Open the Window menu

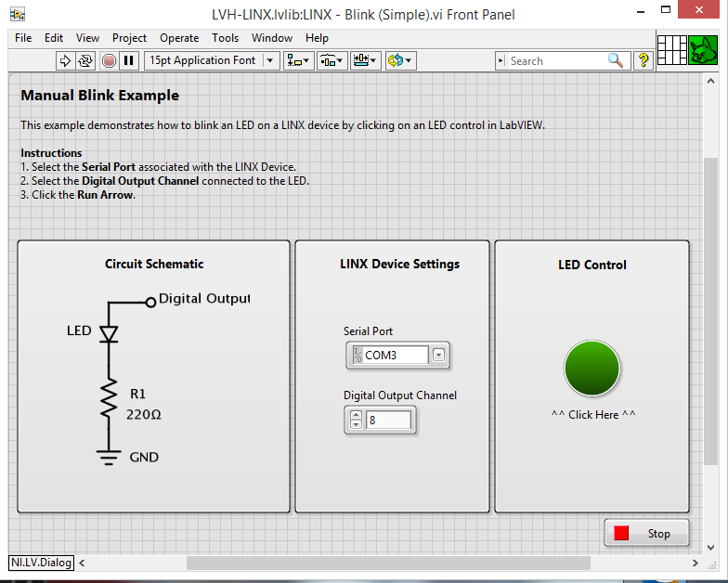pos(272,38)
